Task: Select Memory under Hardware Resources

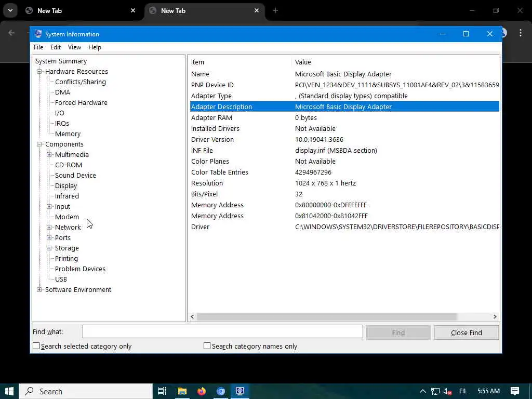Action: click(68, 134)
